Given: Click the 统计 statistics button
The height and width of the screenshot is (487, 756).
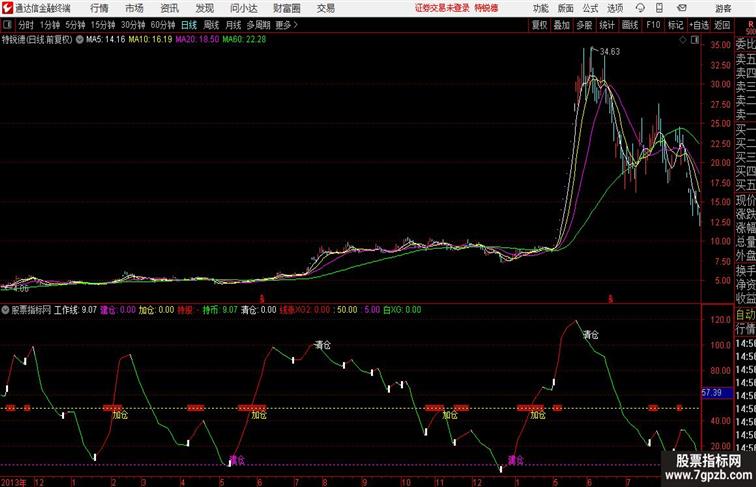Looking at the screenshot, I should 607,25.
